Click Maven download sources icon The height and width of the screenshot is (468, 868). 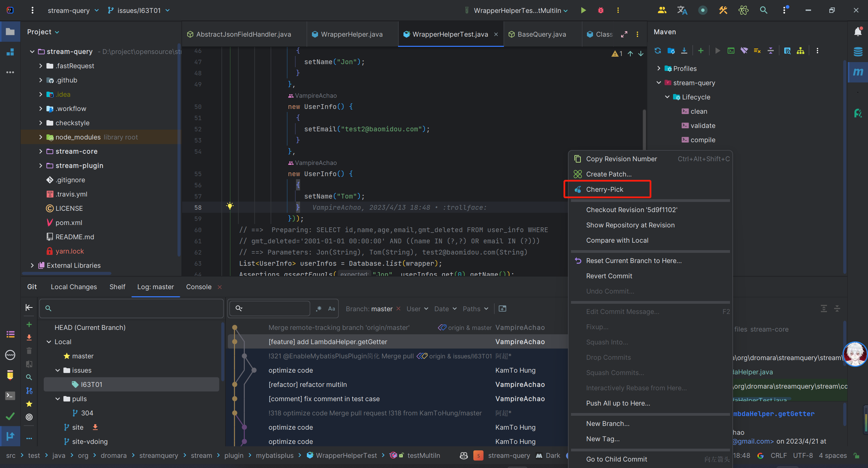point(684,51)
